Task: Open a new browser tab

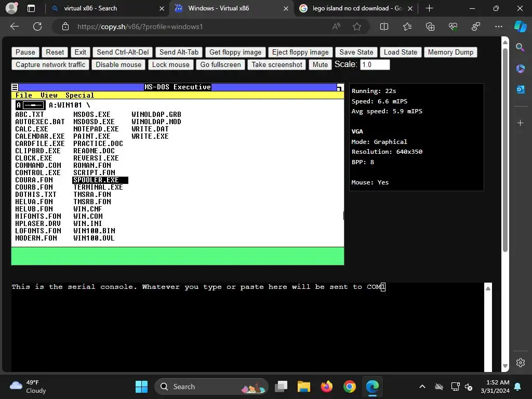Action: (429, 8)
